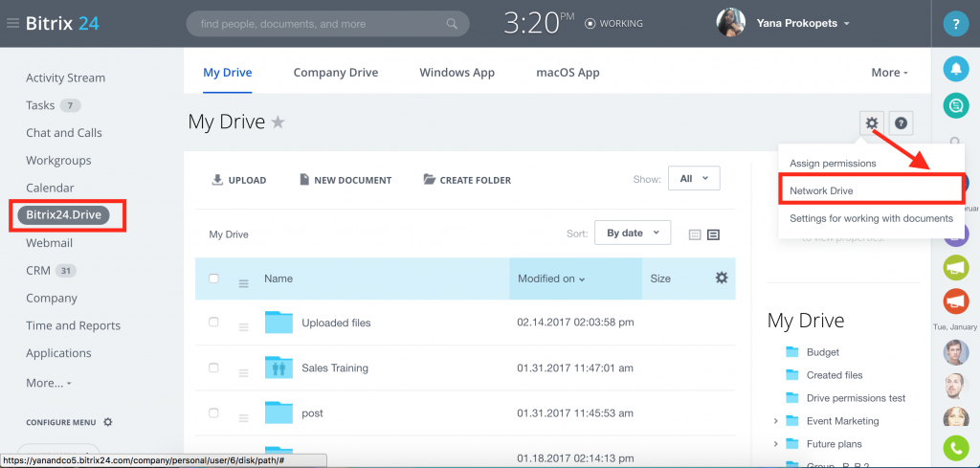The image size is (980, 468).
Task: Click the Bitrix 24 logo
Action: point(62,24)
